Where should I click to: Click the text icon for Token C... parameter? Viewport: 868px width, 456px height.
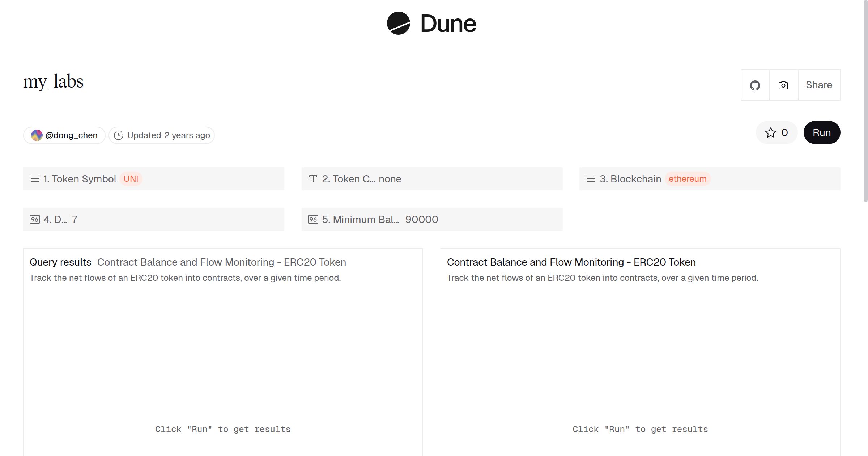coord(313,179)
